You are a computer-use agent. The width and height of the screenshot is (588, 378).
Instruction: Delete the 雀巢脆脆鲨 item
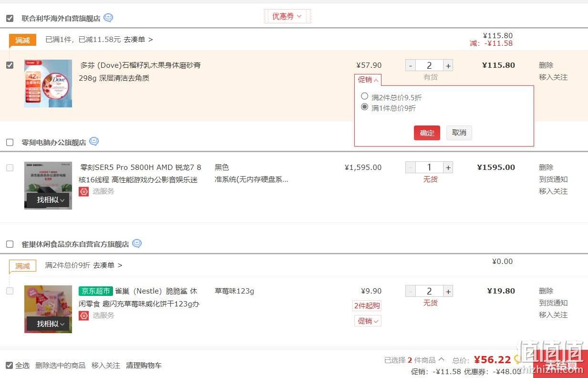[x=546, y=291]
